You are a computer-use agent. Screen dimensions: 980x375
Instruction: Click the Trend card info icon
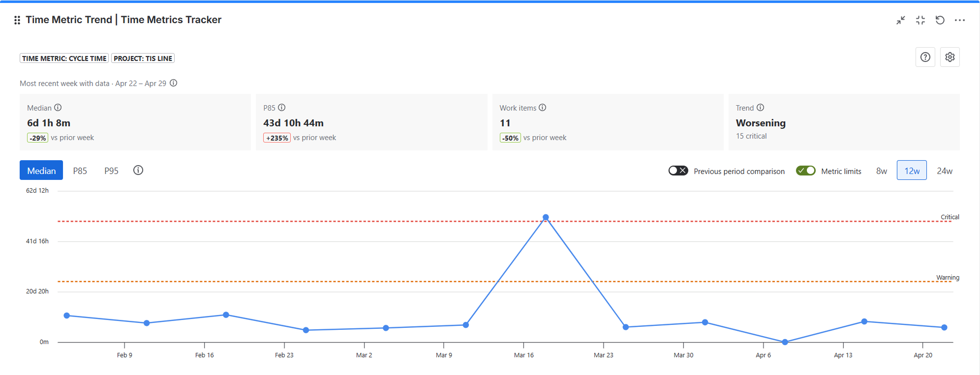761,108
